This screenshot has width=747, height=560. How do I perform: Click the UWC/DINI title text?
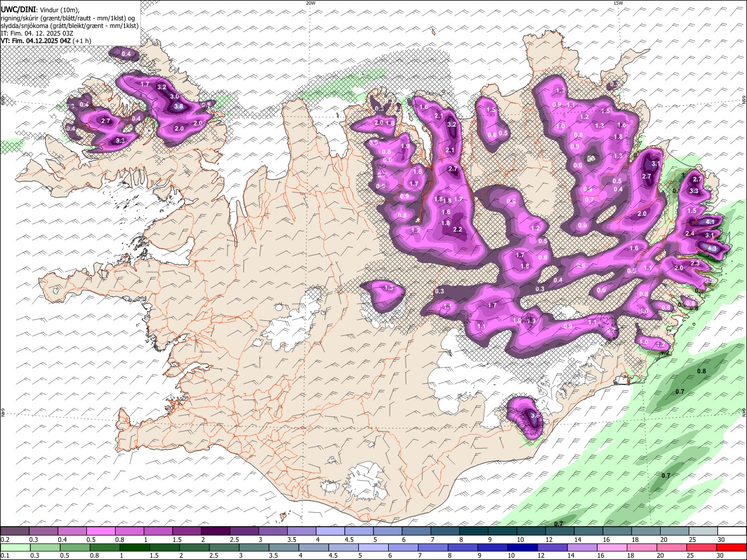tap(18, 9)
